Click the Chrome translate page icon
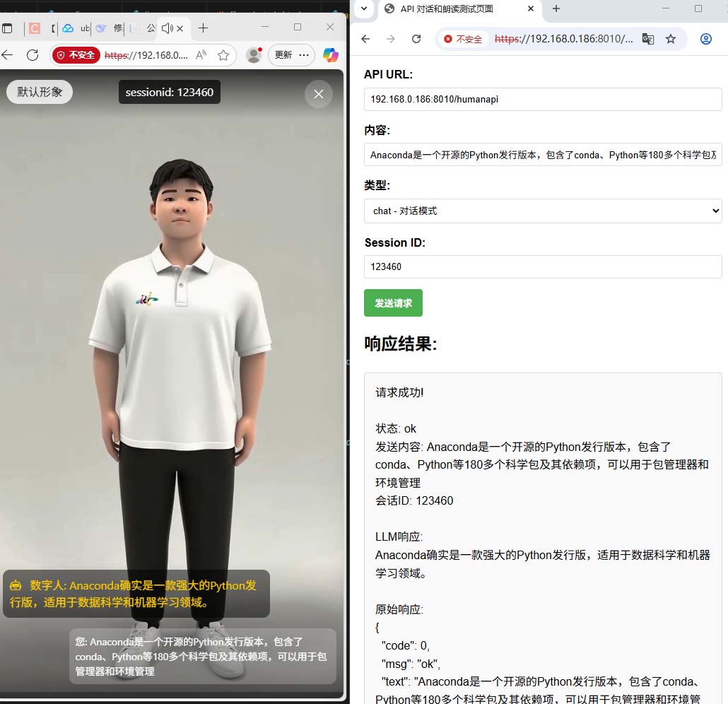The width and height of the screenshot is (728, 704). coord(647,39)
